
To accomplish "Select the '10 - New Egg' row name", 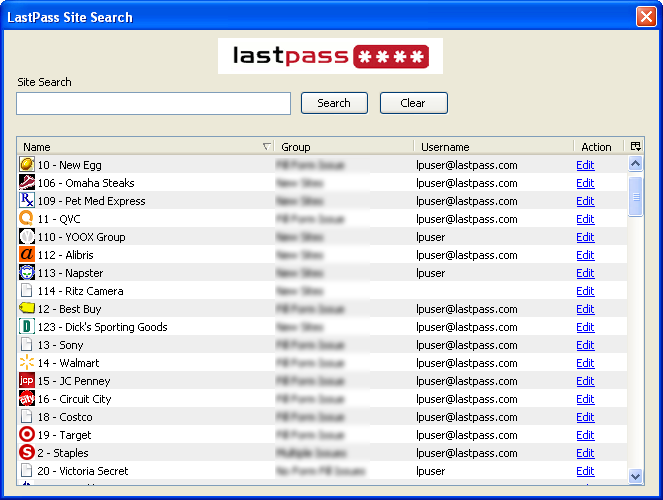I will [x=69, y=165].
